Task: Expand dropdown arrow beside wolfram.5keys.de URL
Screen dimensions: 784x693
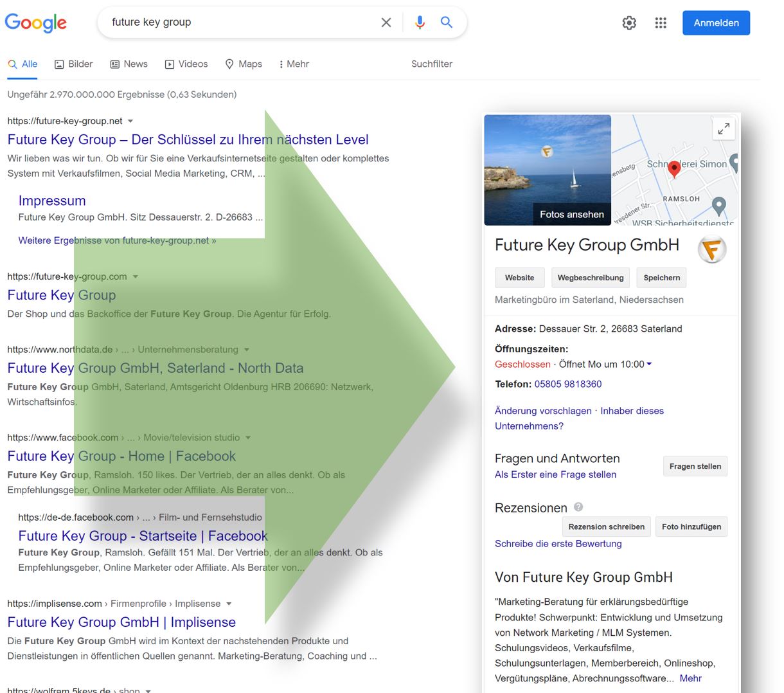Action: coord(148,690)
